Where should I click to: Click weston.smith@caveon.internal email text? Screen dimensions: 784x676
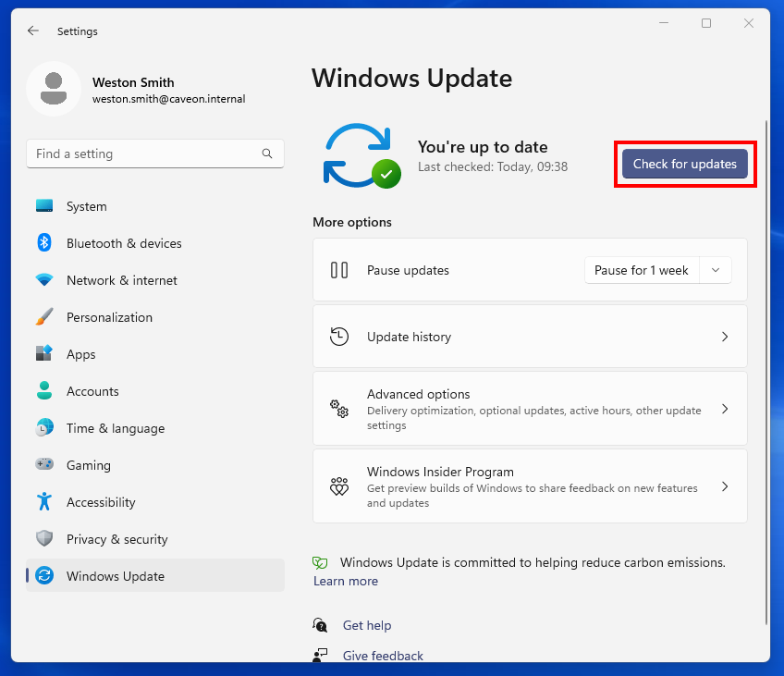click(169, 99)
